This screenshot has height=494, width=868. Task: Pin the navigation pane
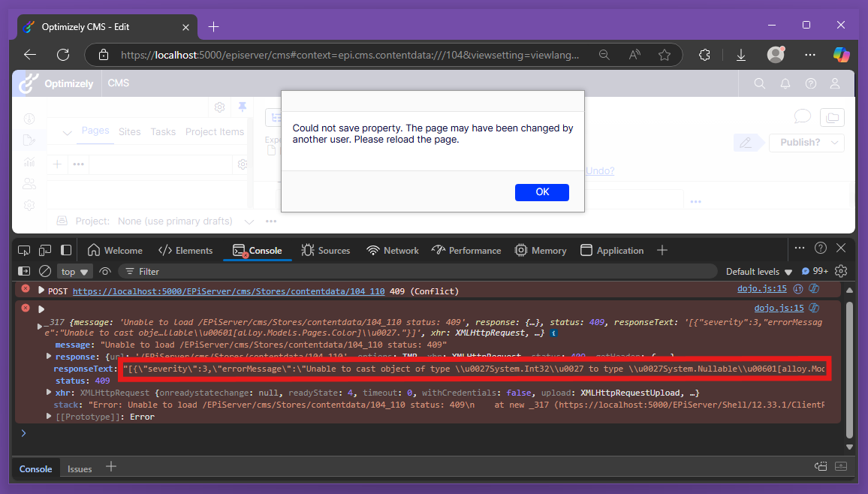click(242, 107)
